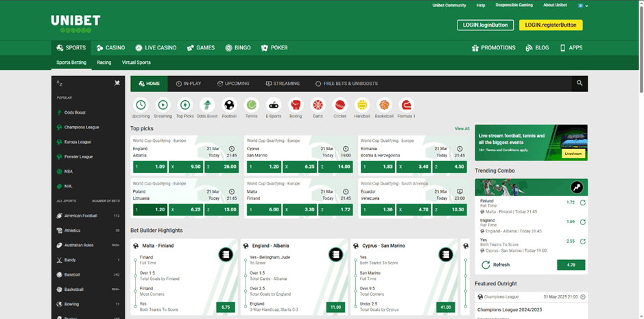Open the language flag dropdown

click(583, 5)
